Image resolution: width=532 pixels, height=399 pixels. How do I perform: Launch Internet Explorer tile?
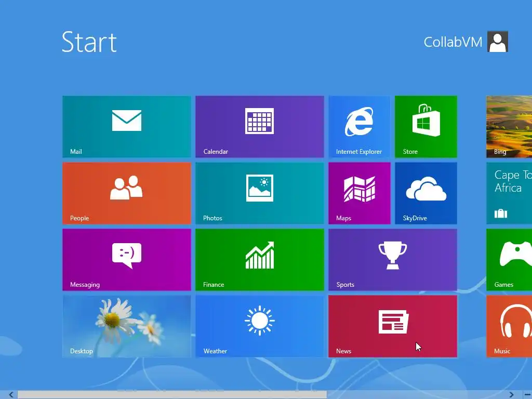(x=360, y=127)
